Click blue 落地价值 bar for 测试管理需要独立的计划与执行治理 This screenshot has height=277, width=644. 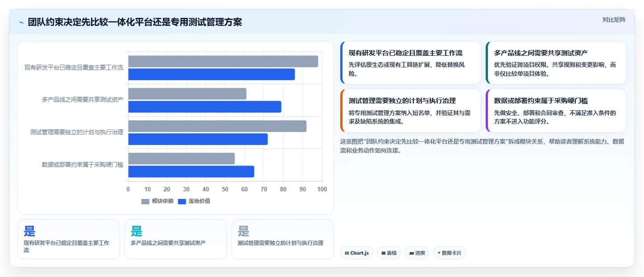click(x=198, y=139)
